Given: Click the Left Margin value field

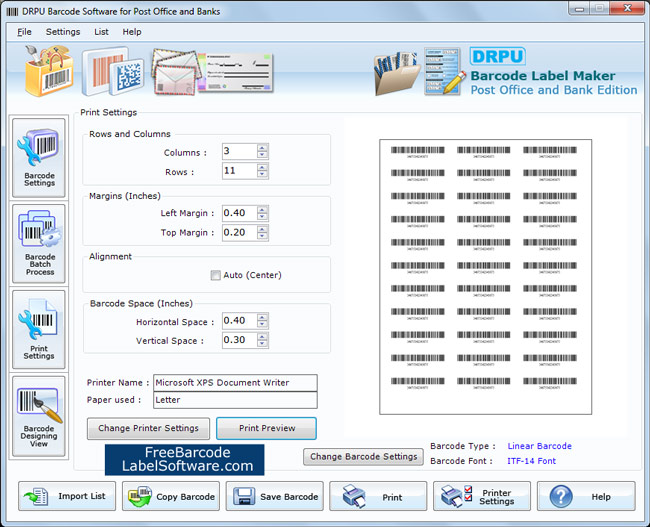Looking at the screenshot, I should (x=240, y=213).
